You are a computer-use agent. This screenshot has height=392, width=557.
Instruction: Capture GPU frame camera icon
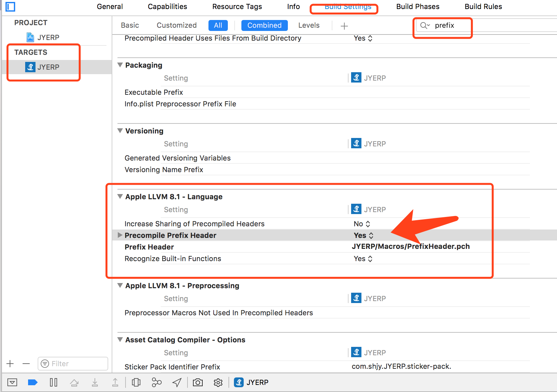click(198, 382)
